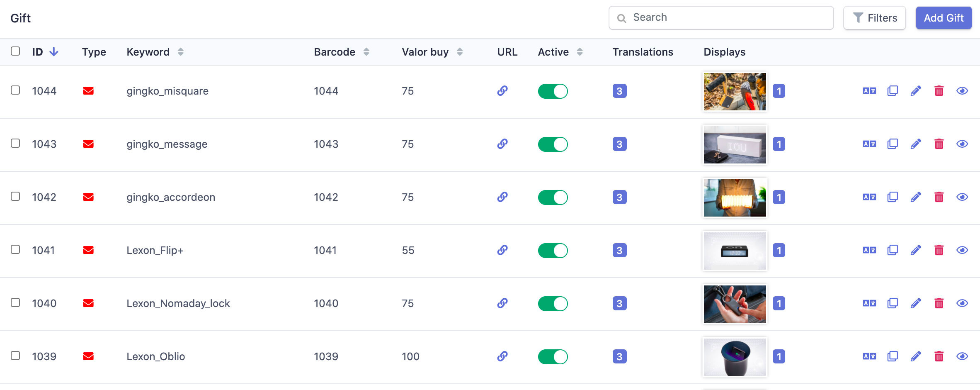Select the checkbox for gift 1041
This screenshot has width=980, height=390.
click(15, 249)
